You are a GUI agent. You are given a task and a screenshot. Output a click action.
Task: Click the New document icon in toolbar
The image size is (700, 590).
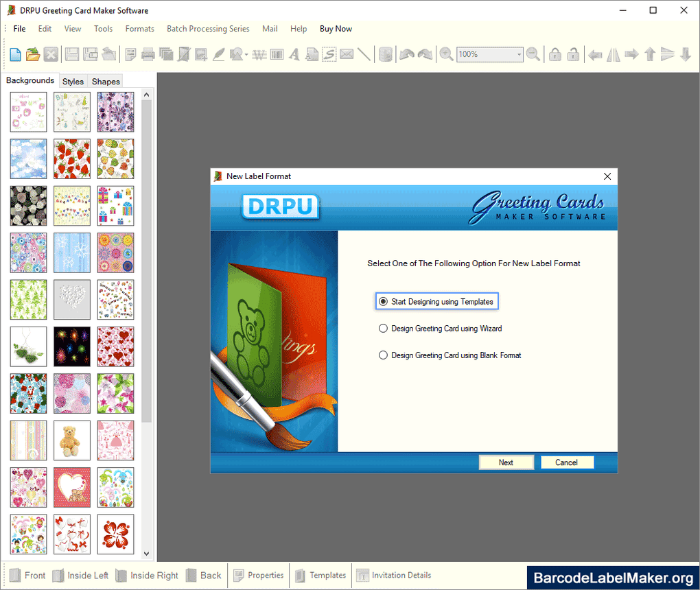coord(15,54)
